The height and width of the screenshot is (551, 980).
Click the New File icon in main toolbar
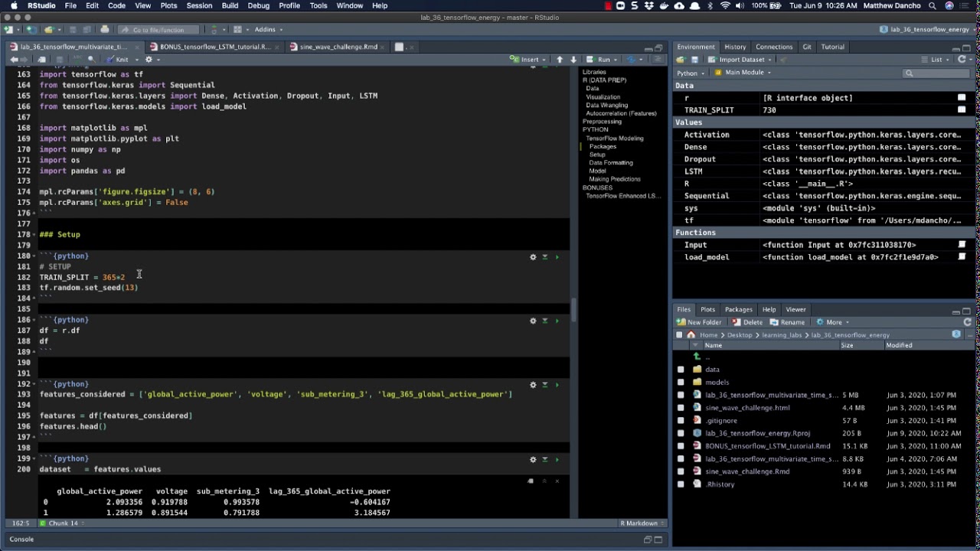tap(9, 30)
